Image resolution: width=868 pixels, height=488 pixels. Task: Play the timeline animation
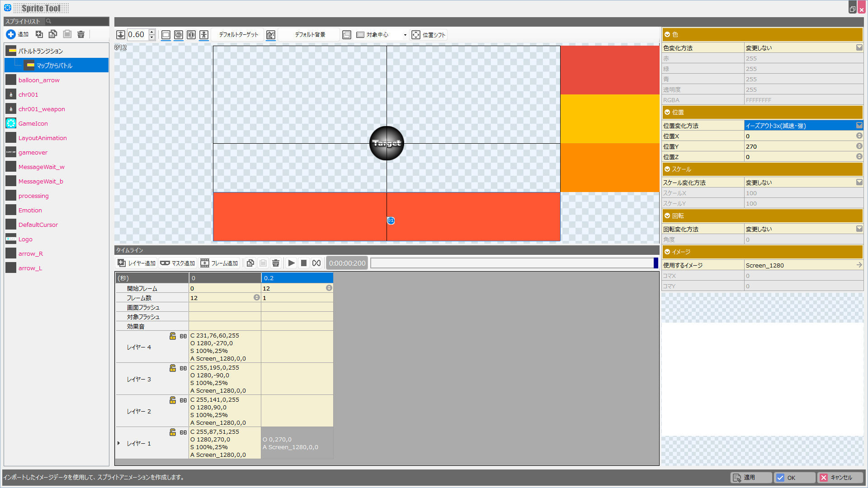tap(291, 263)
